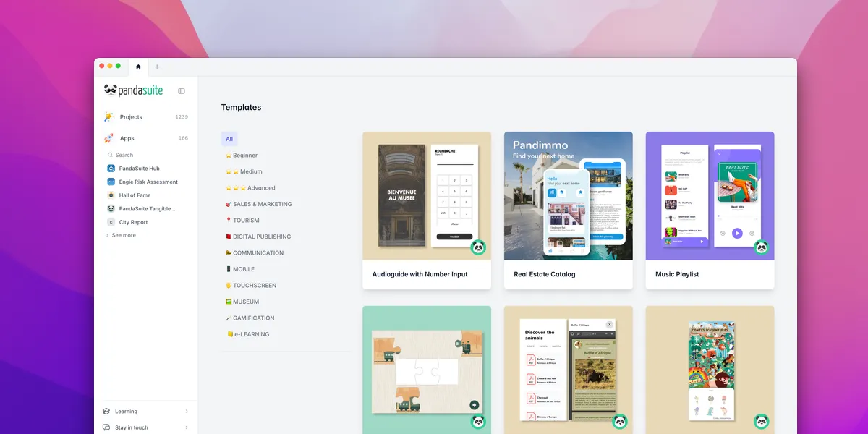
Task: Filter templates by Advanced level
Action: coord(250,188)
